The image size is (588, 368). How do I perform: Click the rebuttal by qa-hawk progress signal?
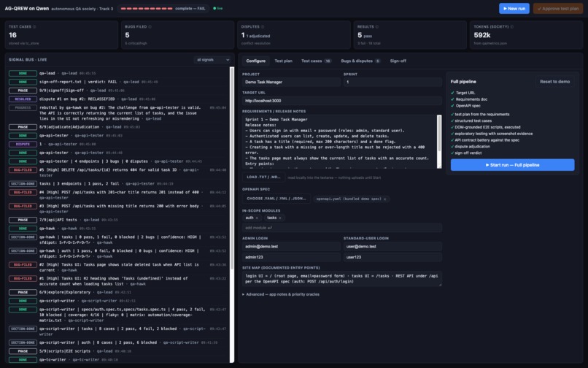click(x=117, y=113)
